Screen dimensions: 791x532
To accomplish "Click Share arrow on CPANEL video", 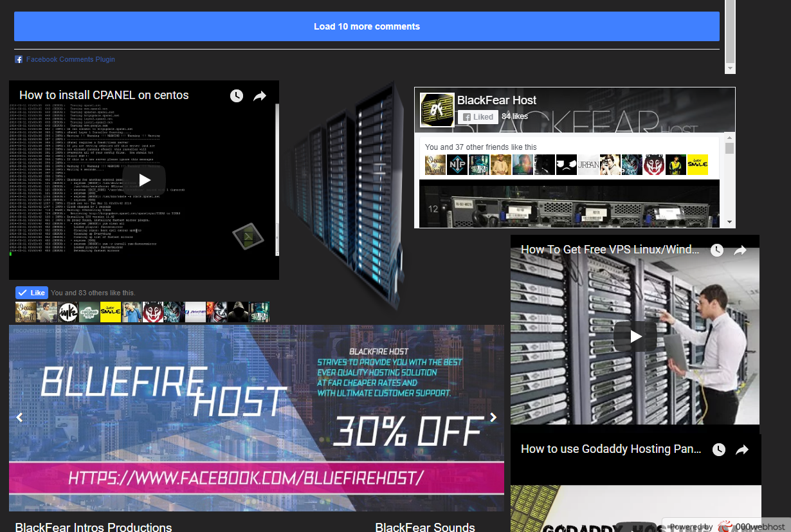I will pyautogui.click(x=260, y=96).
